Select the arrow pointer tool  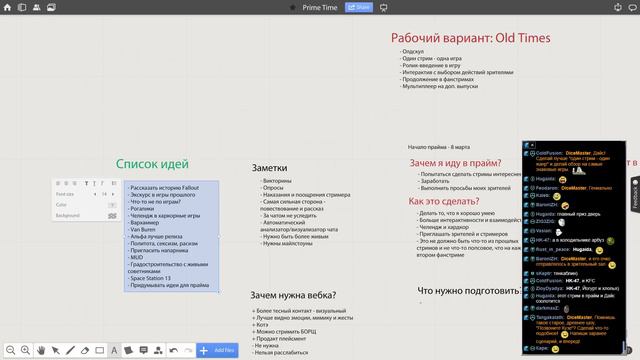(56, 350)
